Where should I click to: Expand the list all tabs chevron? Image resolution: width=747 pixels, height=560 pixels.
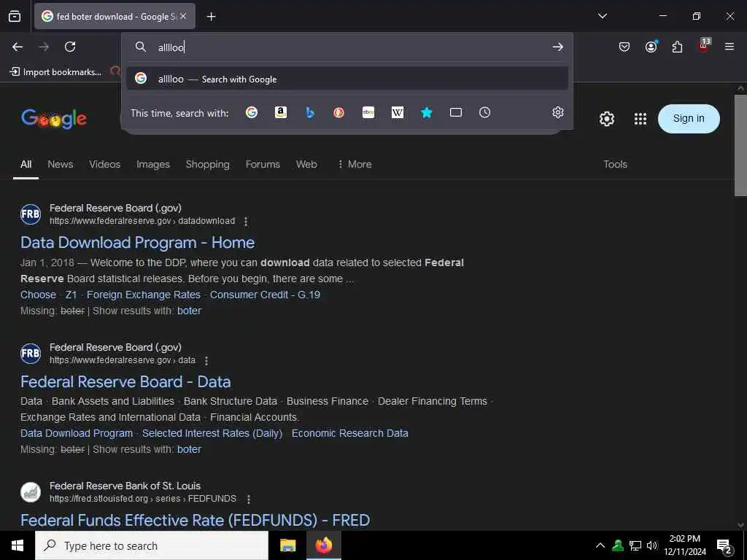click(602, 16)
